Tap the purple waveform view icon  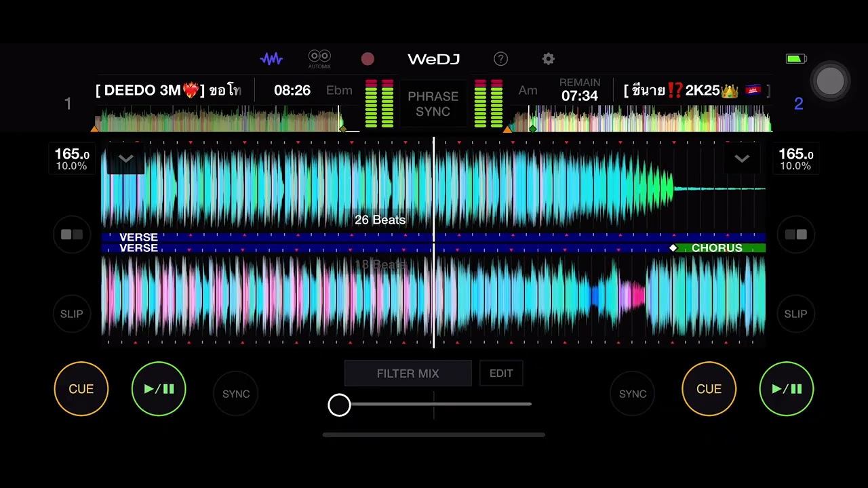point(271,59)
